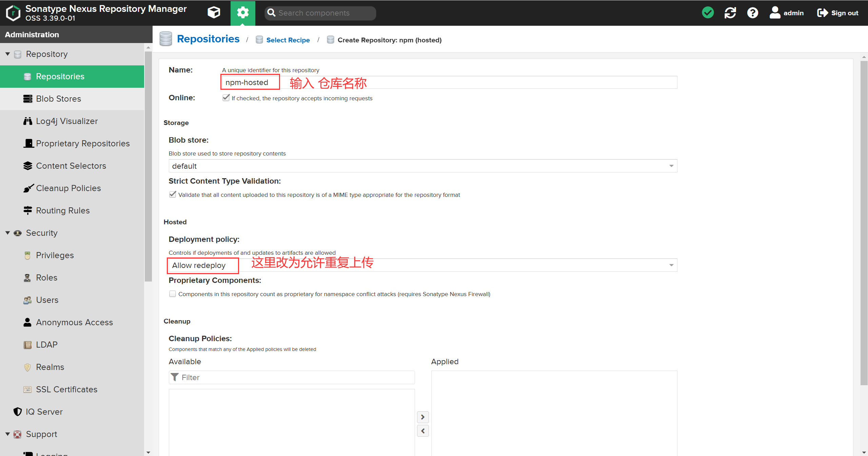The height and width of the screenshot is (456, 868).
Task: Open the help question mark icon
Action: [x=752, y=13]
